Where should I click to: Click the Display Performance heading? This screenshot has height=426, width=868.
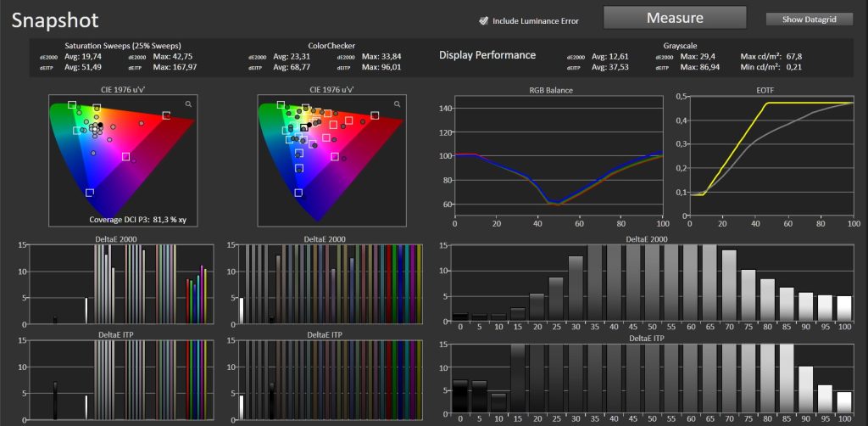coord(487,55)
